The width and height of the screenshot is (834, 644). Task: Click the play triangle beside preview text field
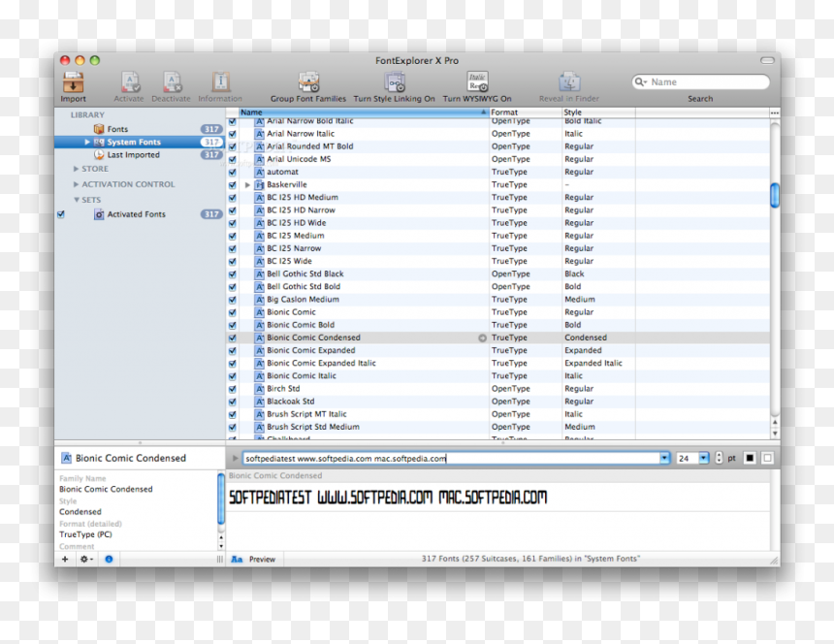[235, 458]
